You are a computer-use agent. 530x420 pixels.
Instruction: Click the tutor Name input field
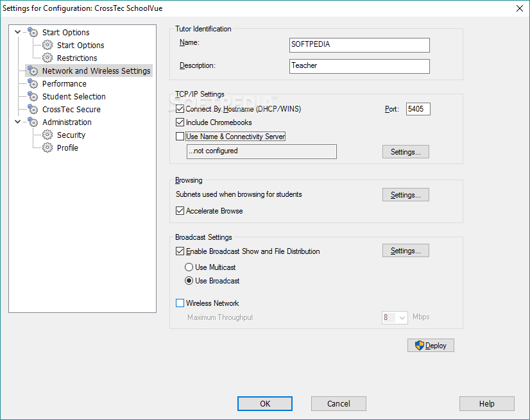point(359,45)
